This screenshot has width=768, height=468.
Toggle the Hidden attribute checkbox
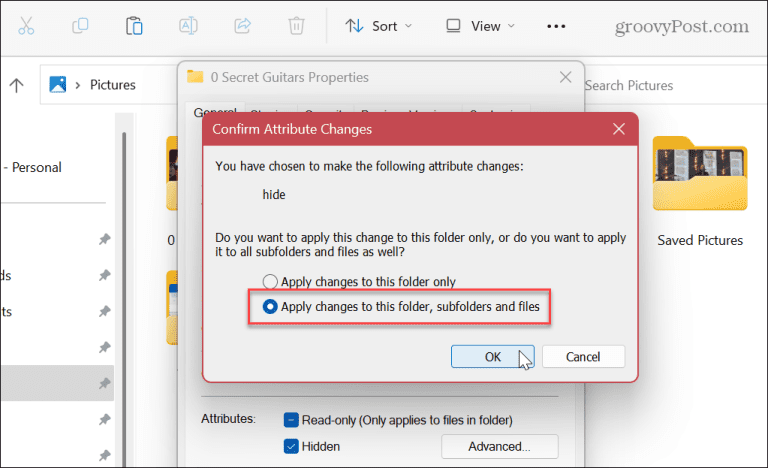coord(291,446)
